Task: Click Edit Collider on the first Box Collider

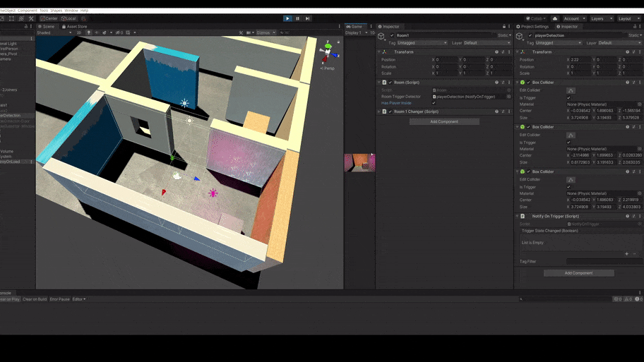Action: click(571, 90)
